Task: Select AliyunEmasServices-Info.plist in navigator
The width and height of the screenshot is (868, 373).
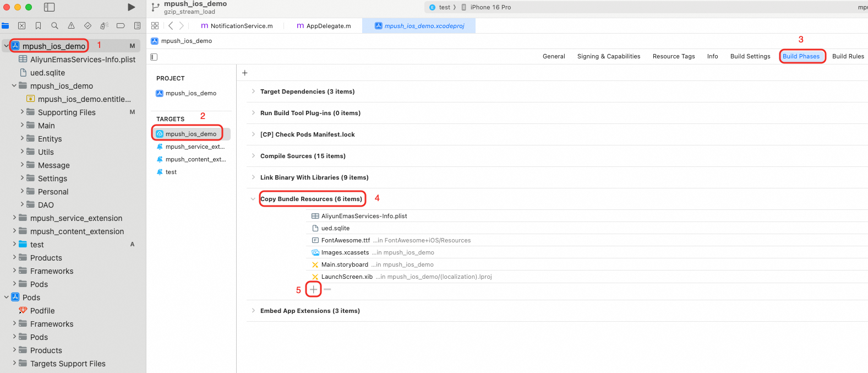Action: [83, 59]
